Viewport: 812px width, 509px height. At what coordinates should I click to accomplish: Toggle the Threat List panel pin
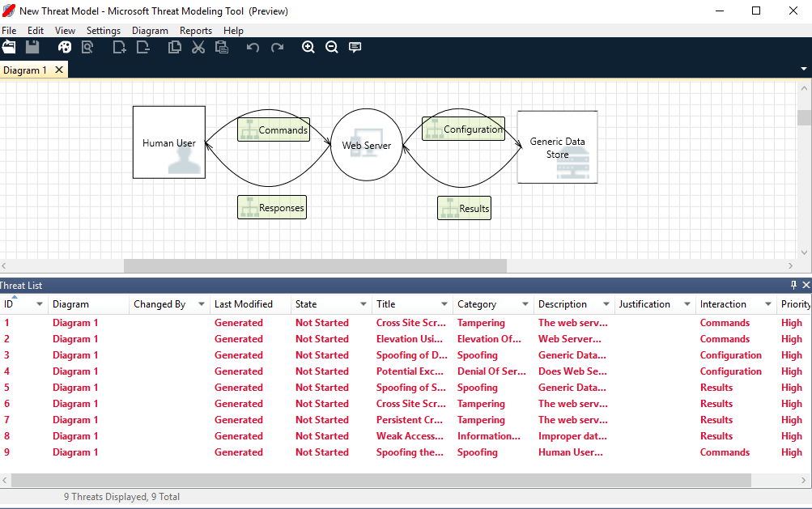[794, 285]
